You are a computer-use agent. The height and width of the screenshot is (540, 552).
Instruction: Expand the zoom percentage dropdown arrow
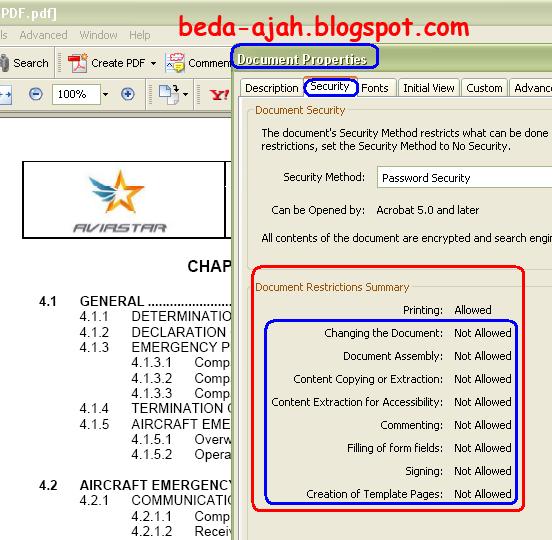(105, 94)
